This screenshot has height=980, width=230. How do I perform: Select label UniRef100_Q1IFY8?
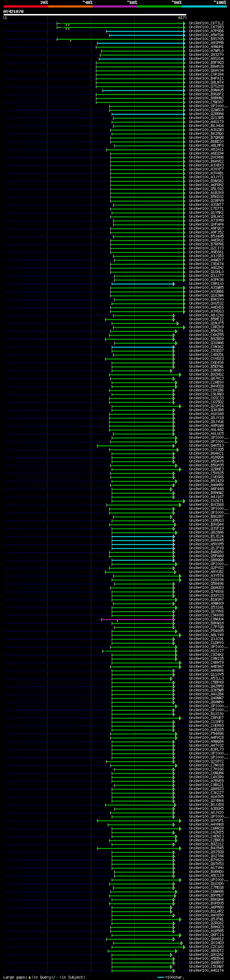(206, 548)
